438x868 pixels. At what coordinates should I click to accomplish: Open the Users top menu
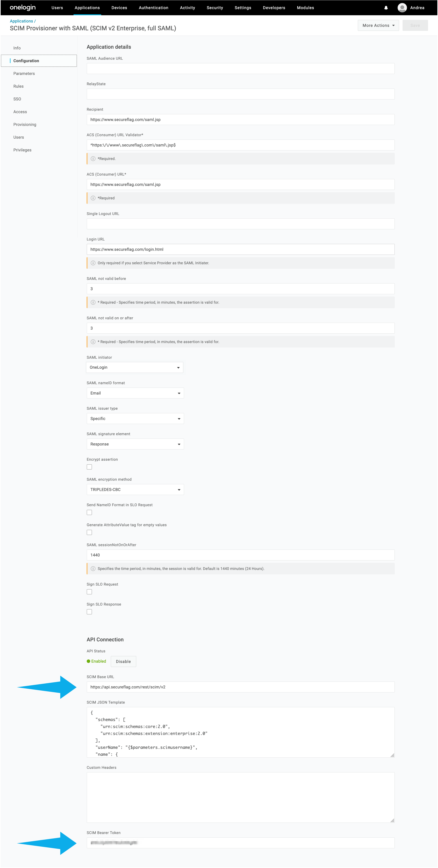(57, 8)
